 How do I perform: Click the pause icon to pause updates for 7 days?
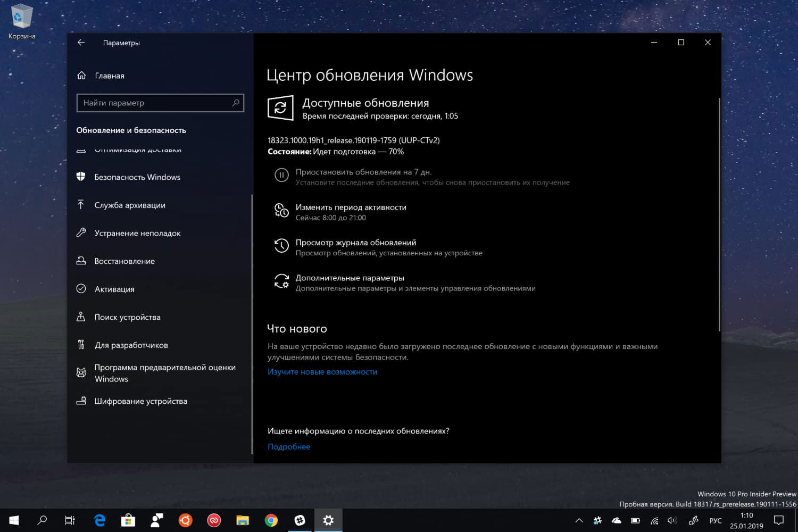pos(281,175)
